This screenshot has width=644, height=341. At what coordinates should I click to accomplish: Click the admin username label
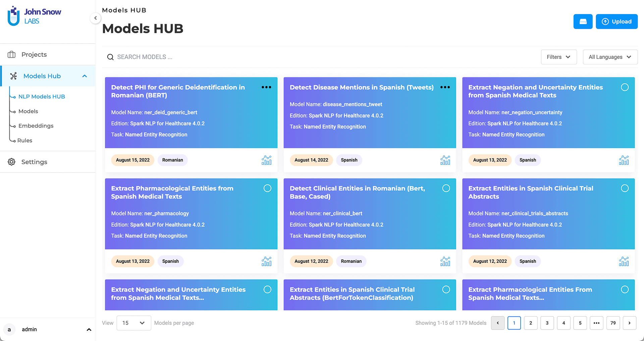(x=30, y=330)
